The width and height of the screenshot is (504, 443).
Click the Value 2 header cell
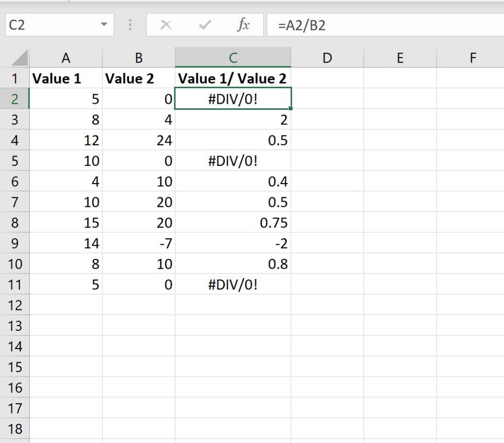pyautogui.click(x=139, y=78)
